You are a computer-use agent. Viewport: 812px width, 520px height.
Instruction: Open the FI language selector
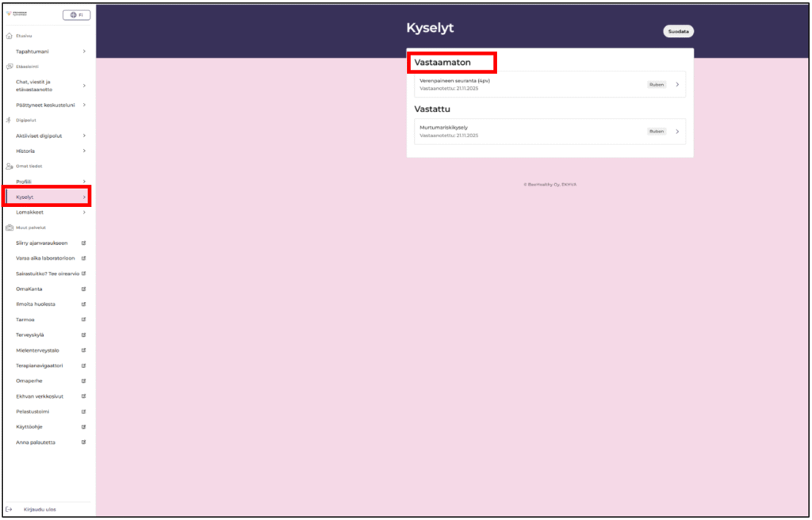[76, 15]
